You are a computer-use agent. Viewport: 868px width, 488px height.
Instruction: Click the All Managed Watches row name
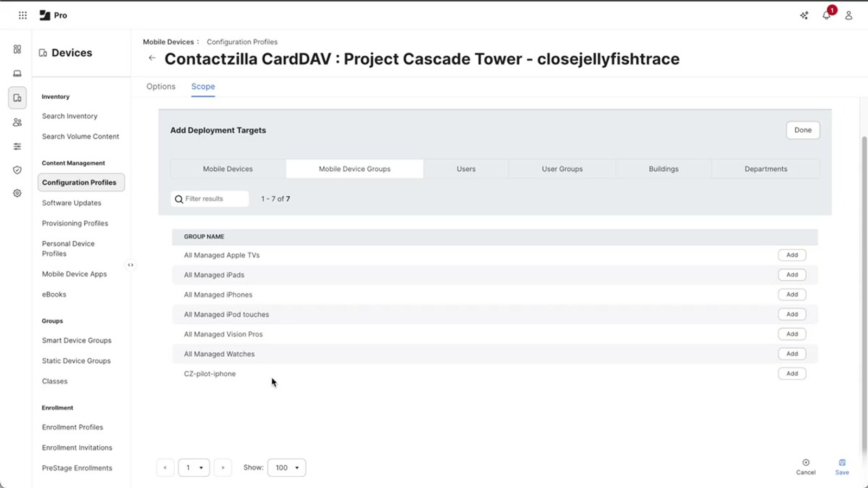coord(219,354)
